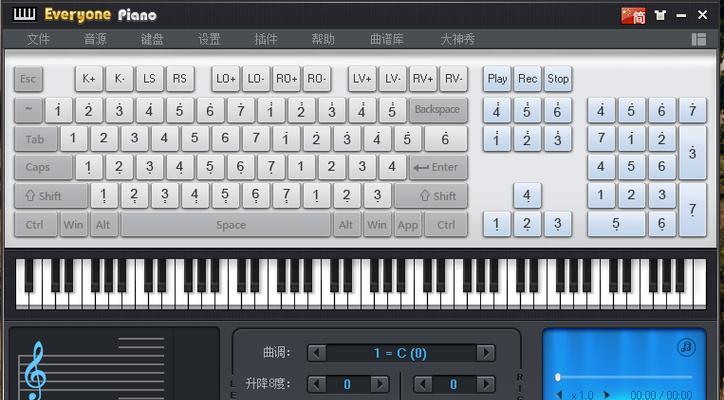Raise left octave with LO+

pos(226,79)
